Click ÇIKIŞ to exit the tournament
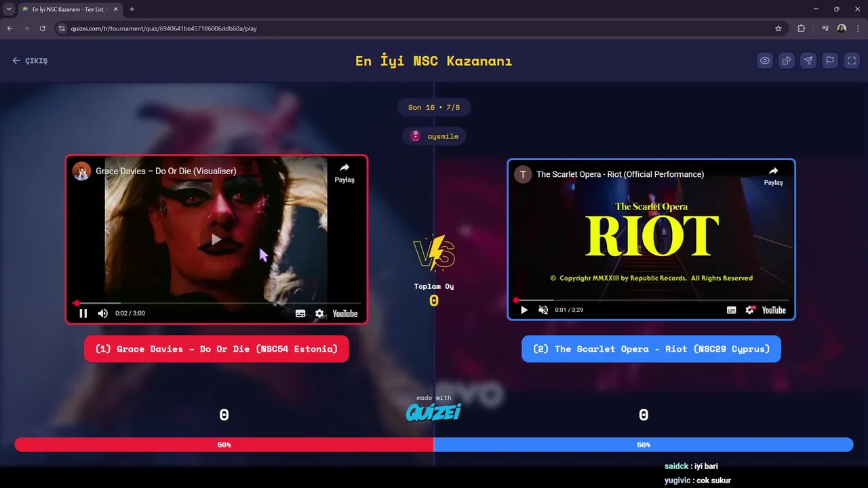Screen dimensions: 868x488 pyautogui.click(x=30, y=60)
